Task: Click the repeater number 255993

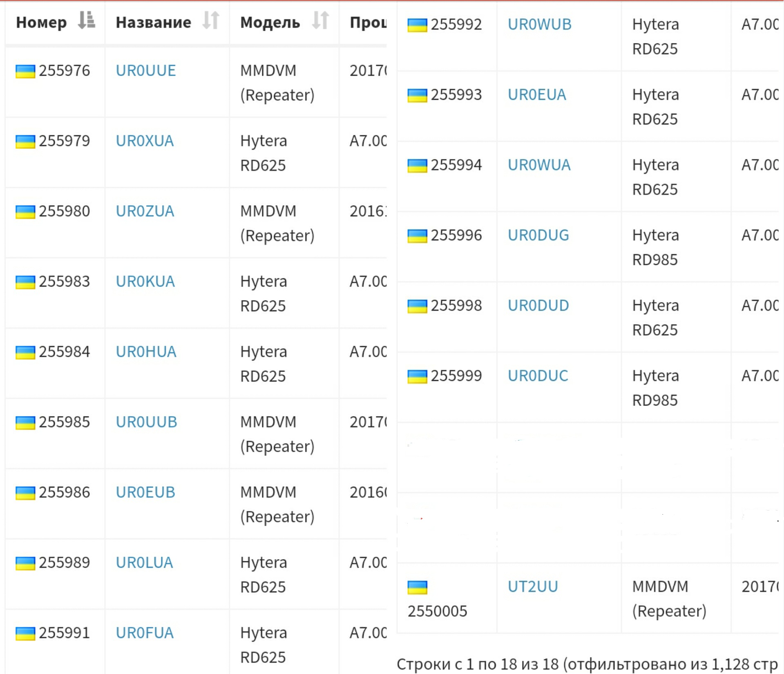Action: tap(456, 95)
